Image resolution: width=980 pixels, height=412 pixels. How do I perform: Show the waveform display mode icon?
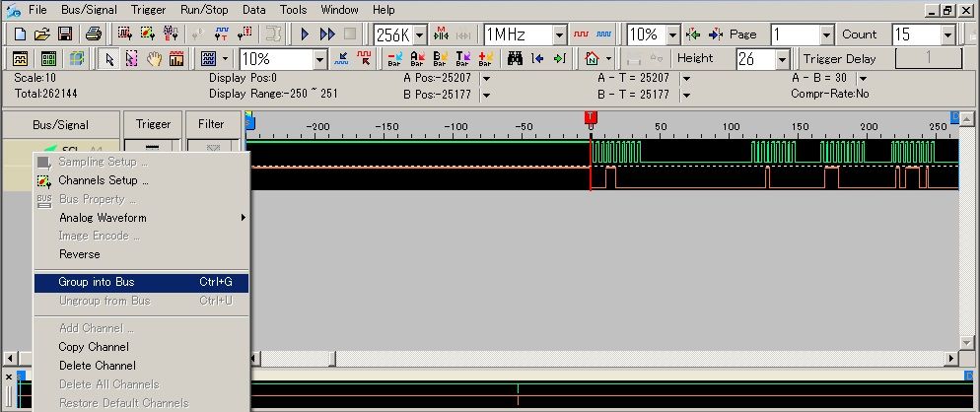coord(20,59)
